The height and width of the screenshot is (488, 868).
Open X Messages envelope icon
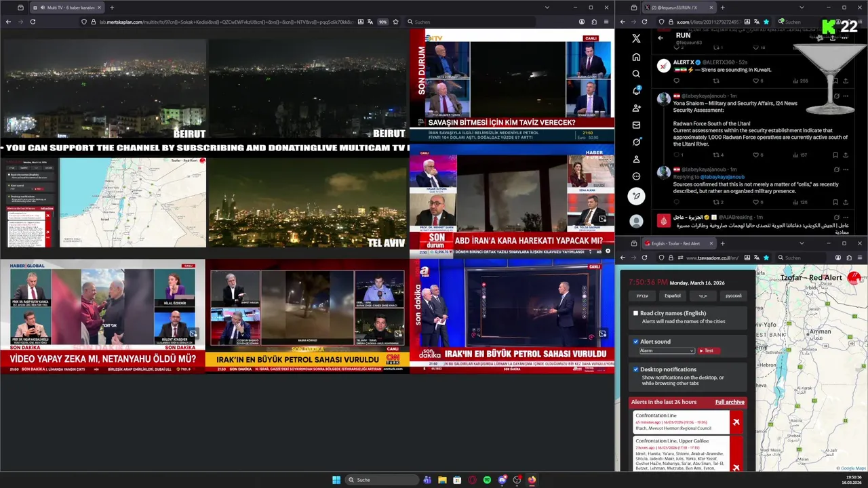tap(636, 125)
